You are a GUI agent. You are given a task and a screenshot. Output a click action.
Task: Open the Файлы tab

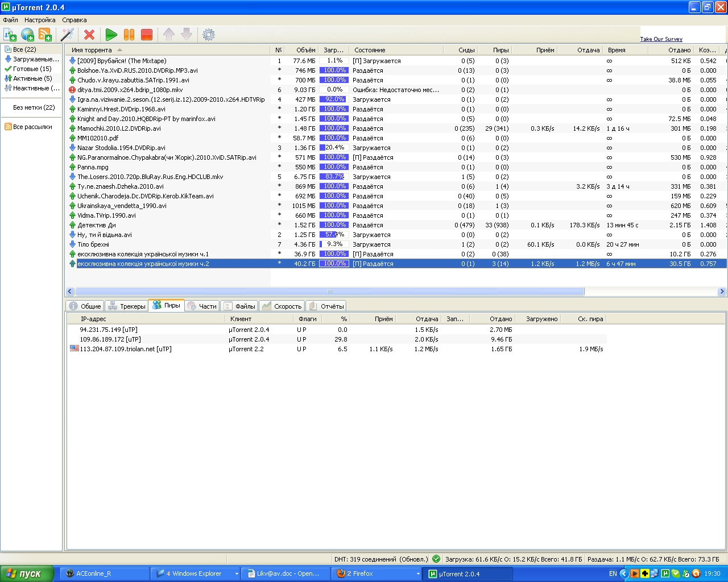tap(239, 306)
